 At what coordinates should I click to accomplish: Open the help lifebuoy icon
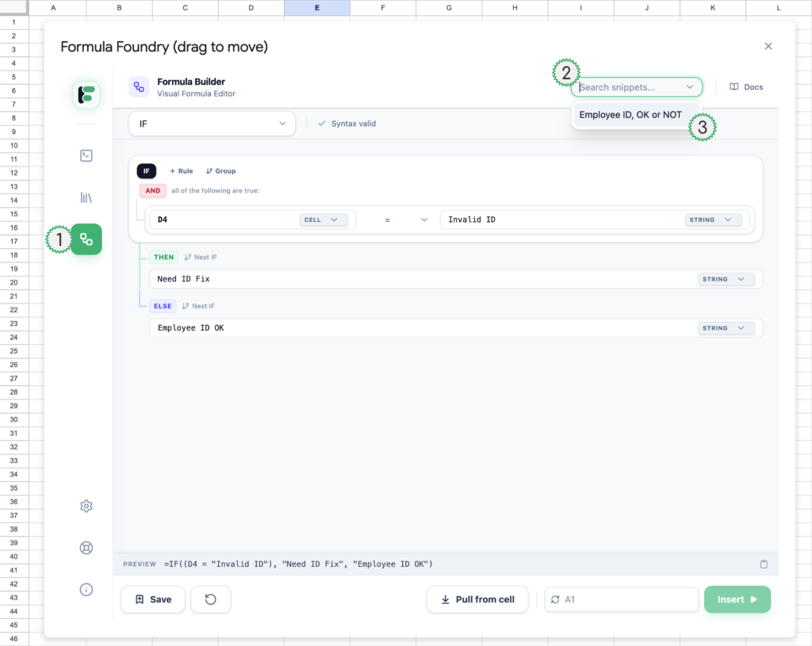point(86,548)
